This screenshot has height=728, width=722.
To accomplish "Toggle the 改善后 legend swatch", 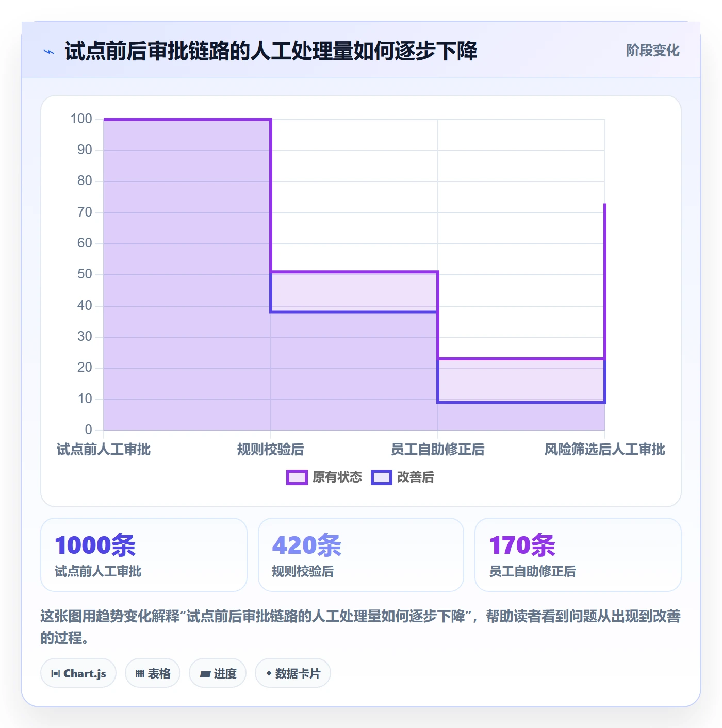I will [x=381, y=477].
